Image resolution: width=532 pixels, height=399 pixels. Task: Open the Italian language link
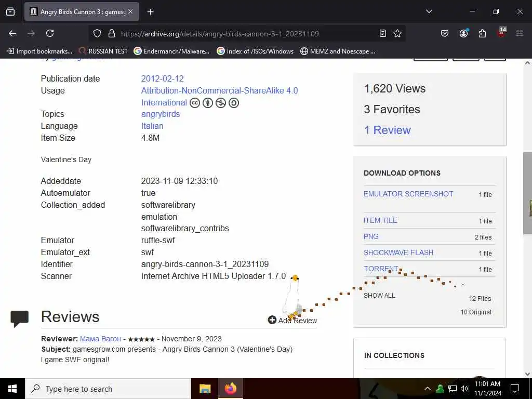(152, 126)
